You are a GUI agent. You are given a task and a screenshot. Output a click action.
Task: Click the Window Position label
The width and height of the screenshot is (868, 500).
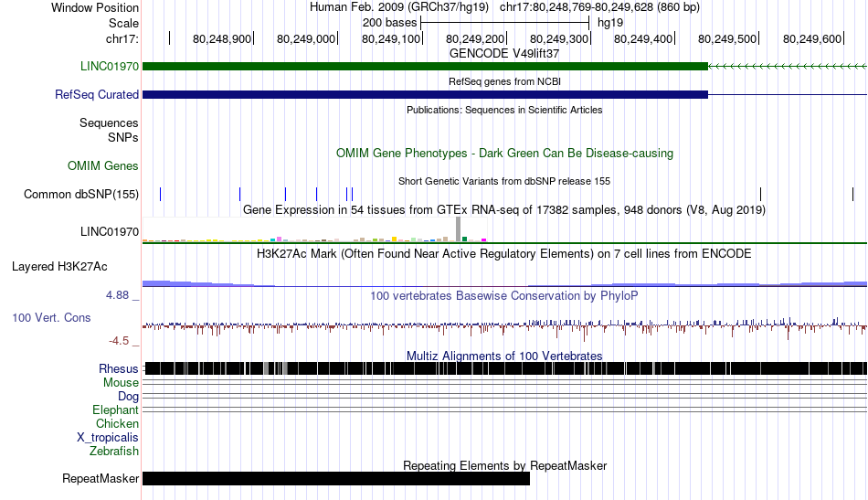(x=95, y=7)
